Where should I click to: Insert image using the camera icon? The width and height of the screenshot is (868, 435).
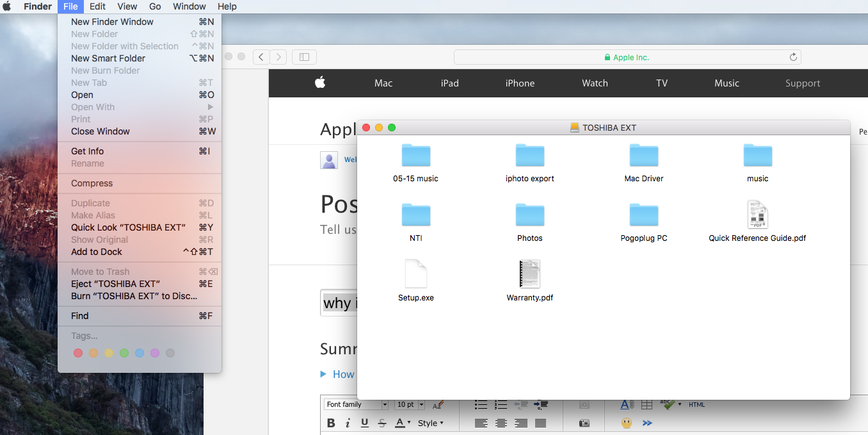click(x=584, y=423)
